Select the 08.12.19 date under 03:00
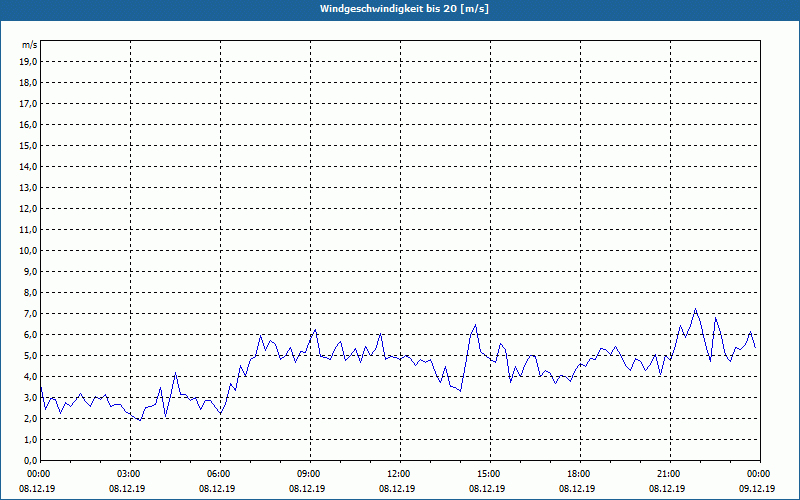Viewport: 800px width, 500px height. [127, 488]
